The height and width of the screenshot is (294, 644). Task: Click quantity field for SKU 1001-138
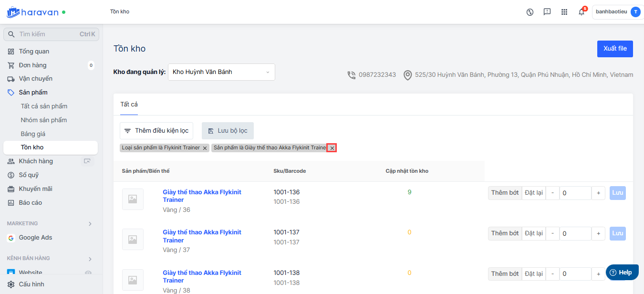(575, 274)
